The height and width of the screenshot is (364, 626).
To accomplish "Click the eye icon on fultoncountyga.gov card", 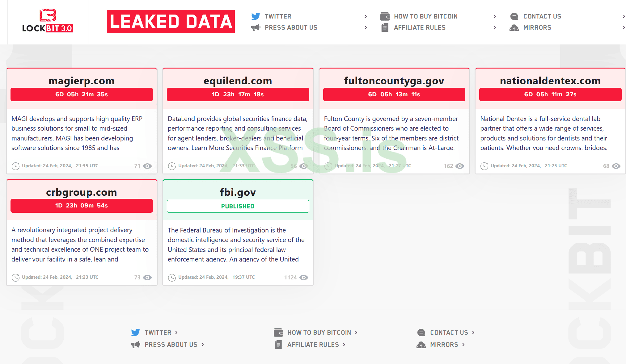I will pyautogui.click(x=460, y=166).
